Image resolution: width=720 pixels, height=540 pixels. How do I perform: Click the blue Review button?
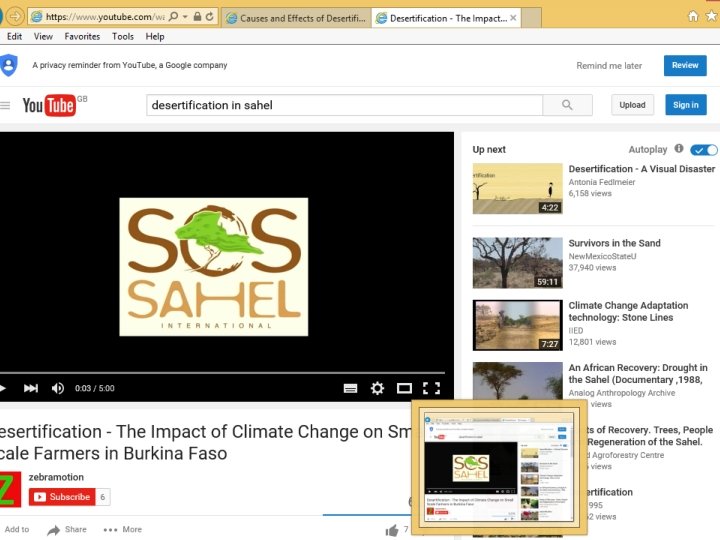[685, 66]
